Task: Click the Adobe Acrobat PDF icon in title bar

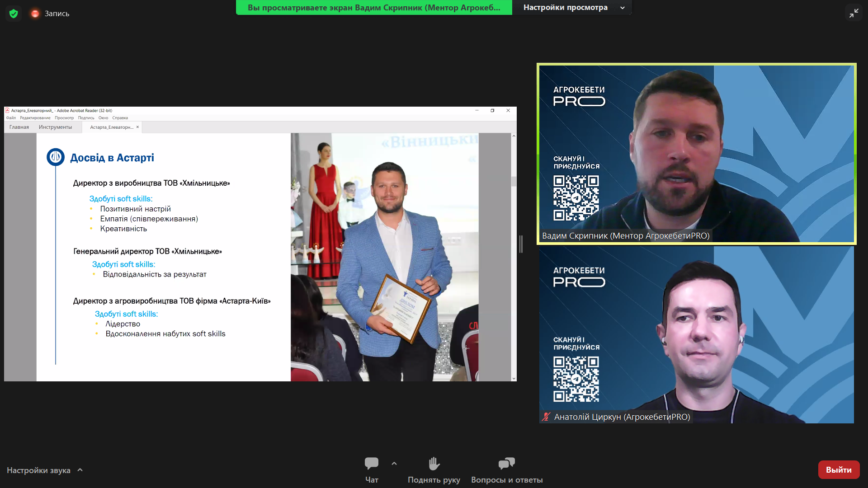Action: pyautogui.click(x=7, y=110)
